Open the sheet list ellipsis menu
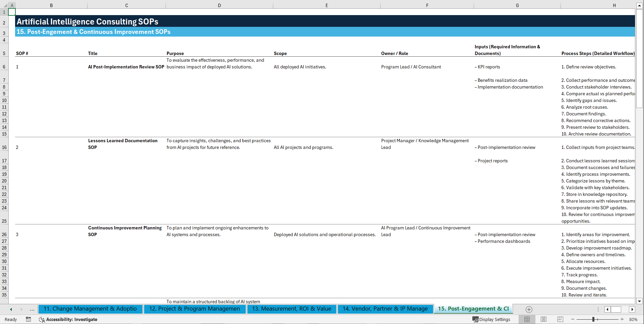The width and height of the screenshot is (644, 324). pos(32,309)
